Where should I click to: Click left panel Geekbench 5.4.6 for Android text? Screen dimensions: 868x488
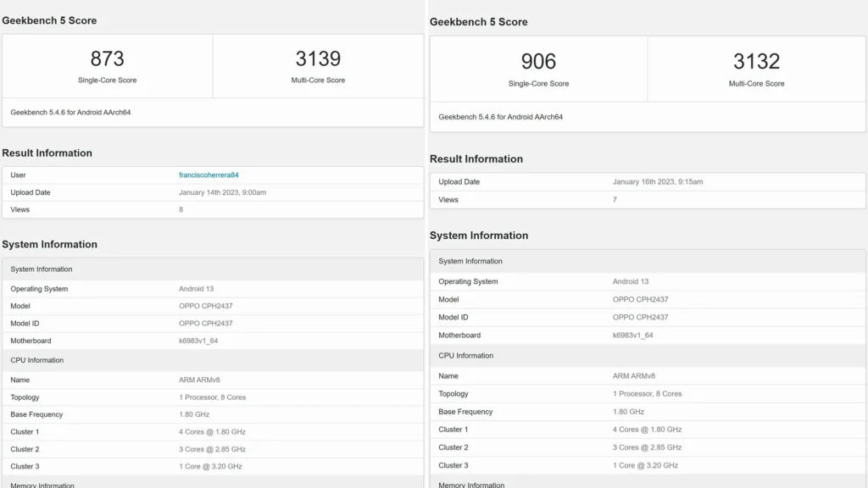point(70,113)
